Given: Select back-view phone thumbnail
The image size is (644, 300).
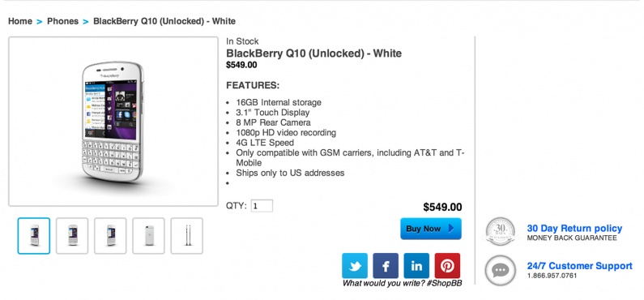Looking at the screenshot, I should [149, 236].
